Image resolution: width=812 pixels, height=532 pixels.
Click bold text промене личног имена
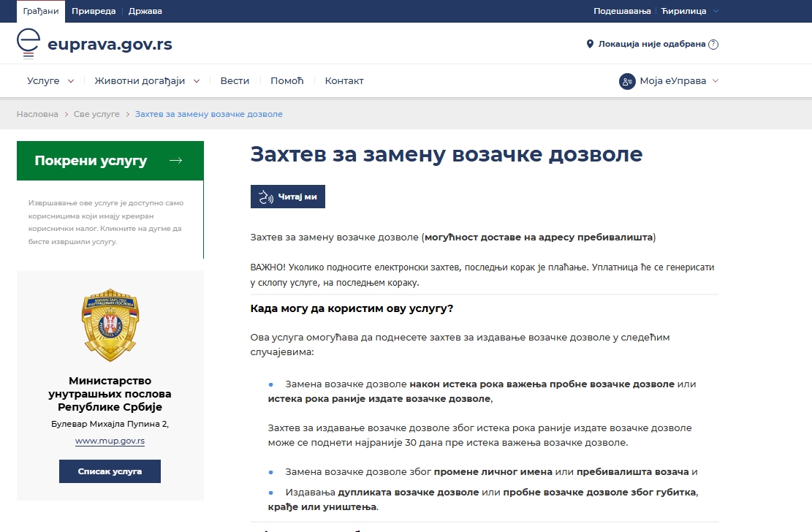(493, 472)
